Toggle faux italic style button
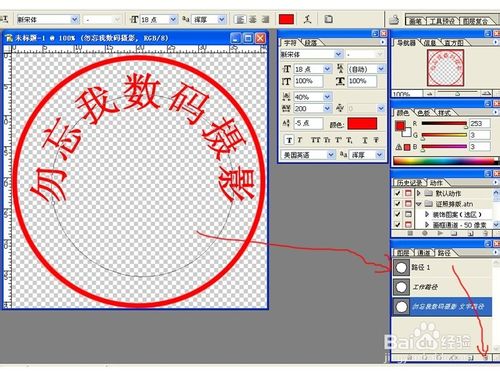This screenshot has height=375, width=500. [x=300, y=140]
